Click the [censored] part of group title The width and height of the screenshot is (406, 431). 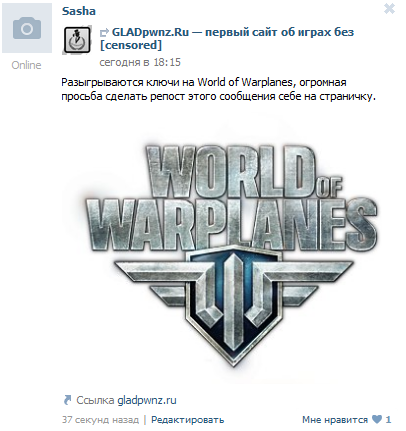[131, 45]
